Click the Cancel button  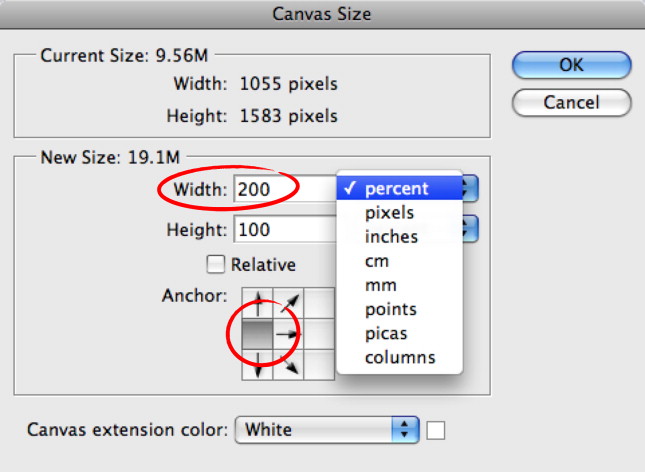pos(571,102)
